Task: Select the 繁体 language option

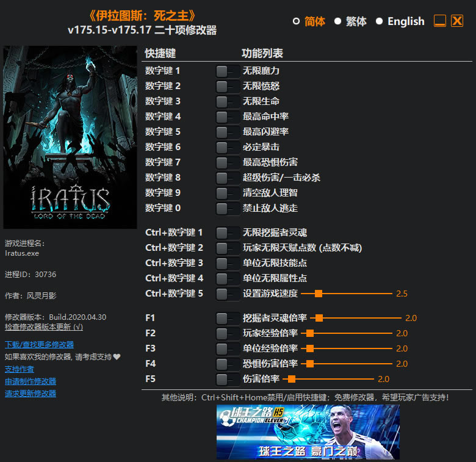Action: [x=350, y=21]
